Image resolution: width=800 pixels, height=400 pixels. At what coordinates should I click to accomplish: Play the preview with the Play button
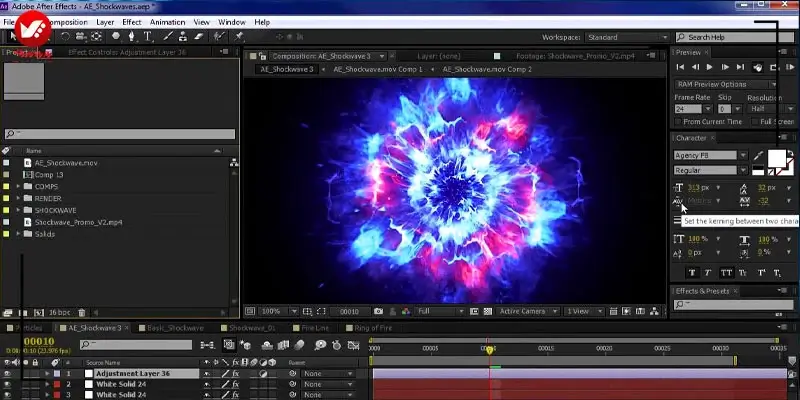coord(709,67)
